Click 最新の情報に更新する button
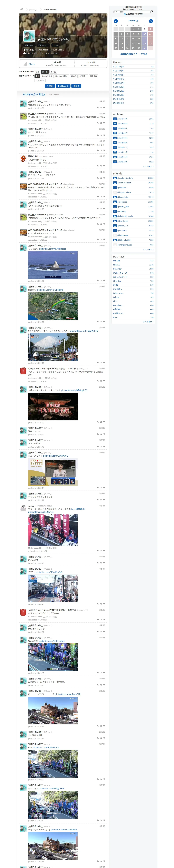This screenshot has height=868, width=174. click(x=133, y=7)
